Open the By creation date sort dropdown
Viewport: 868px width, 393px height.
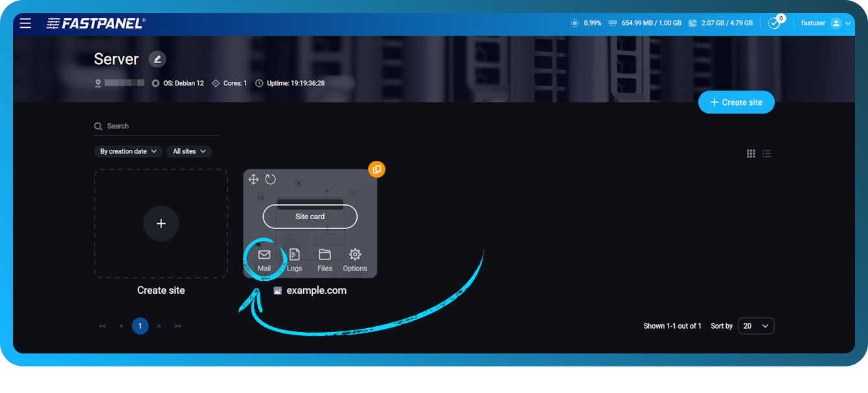point(128,151)
